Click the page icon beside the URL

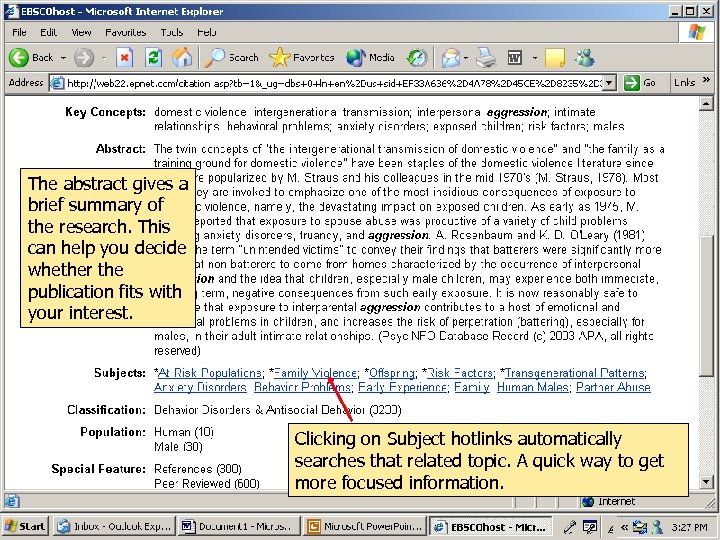click(57, 83)
